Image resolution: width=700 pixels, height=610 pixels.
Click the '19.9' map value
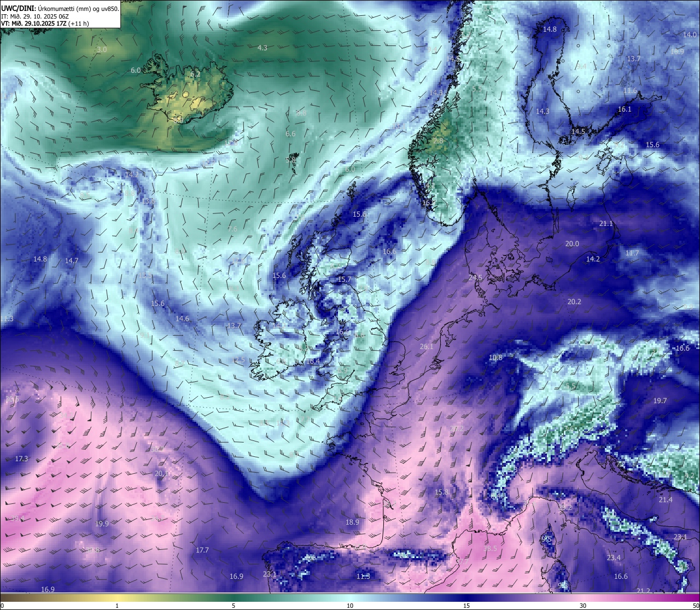pos(102,524)
